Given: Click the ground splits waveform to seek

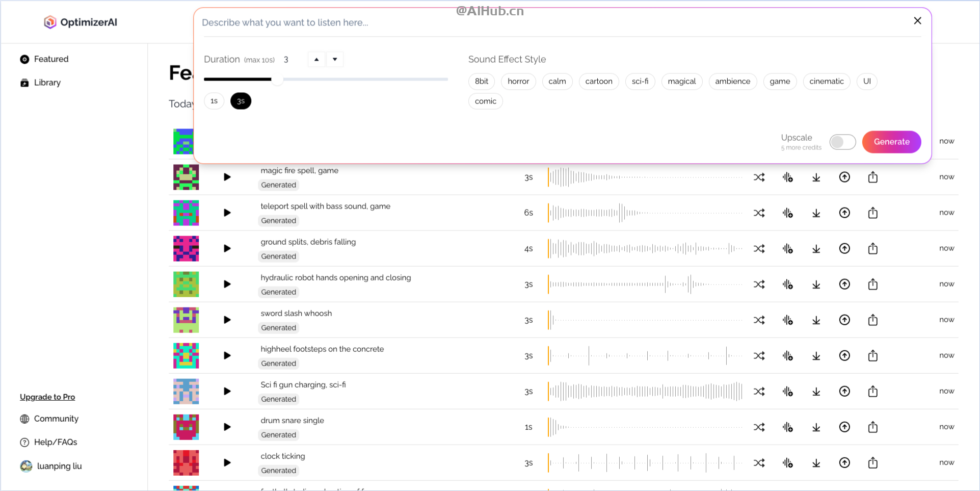Looking at the screenshot, I should click(x=645, y=249).
